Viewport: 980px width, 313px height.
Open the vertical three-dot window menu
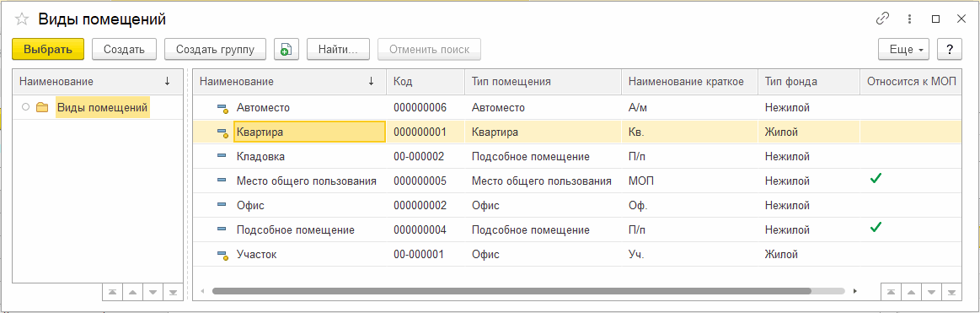909,19
